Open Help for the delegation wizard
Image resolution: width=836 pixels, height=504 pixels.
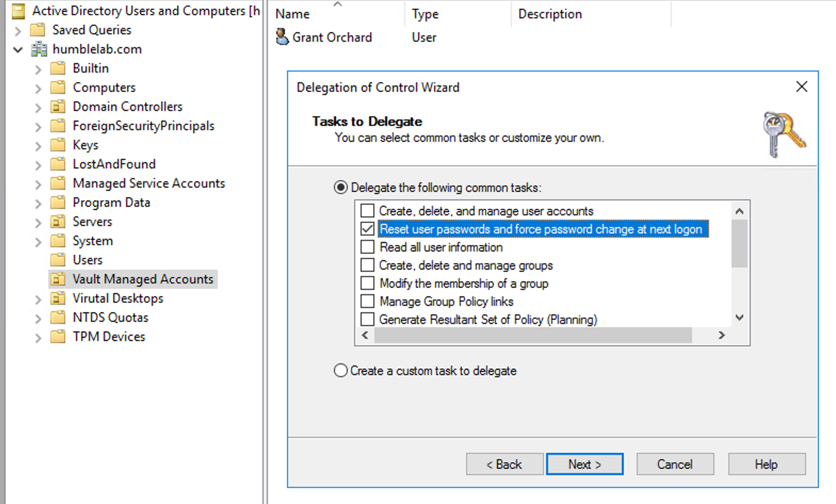tap(767, 464)
